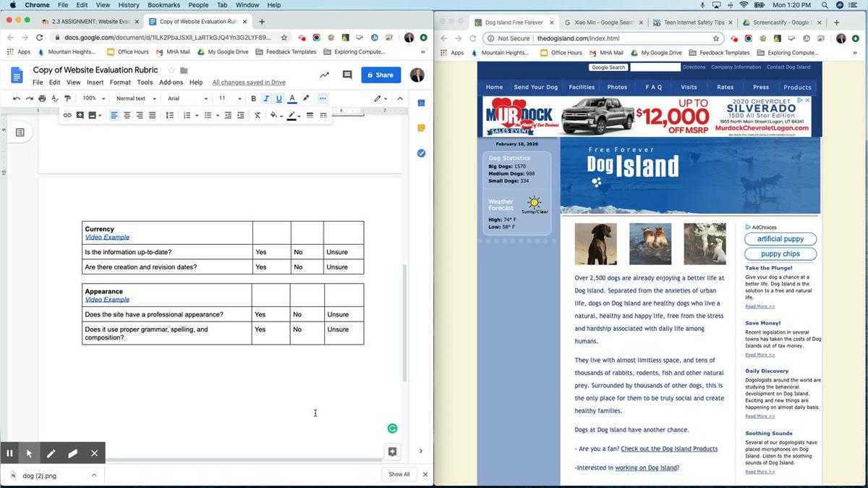This screenshot has width=868, height=488.
Task: Open the Insert menu in Docs
Action: (95, 83)
